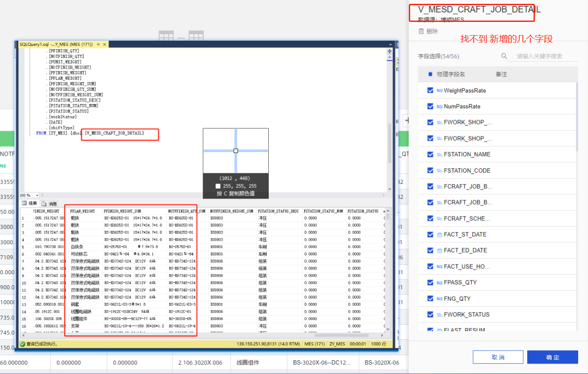
Task: Click the calendar icon beside FACT_ST_DATE
Action: 439,235
